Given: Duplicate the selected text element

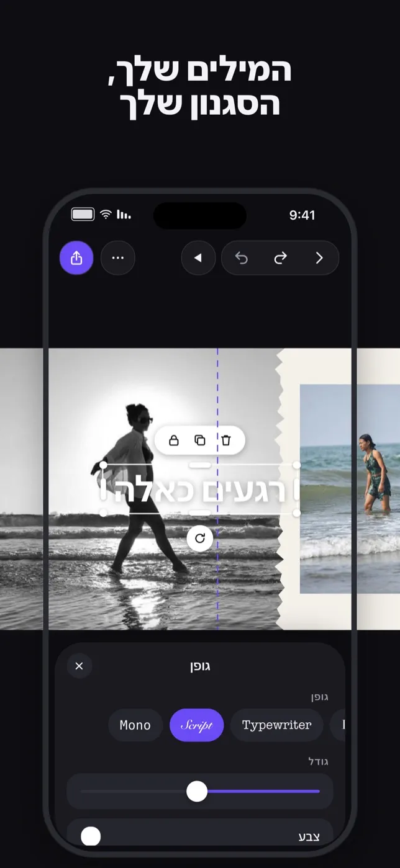Looking at the screenshot, I should 200,441.
